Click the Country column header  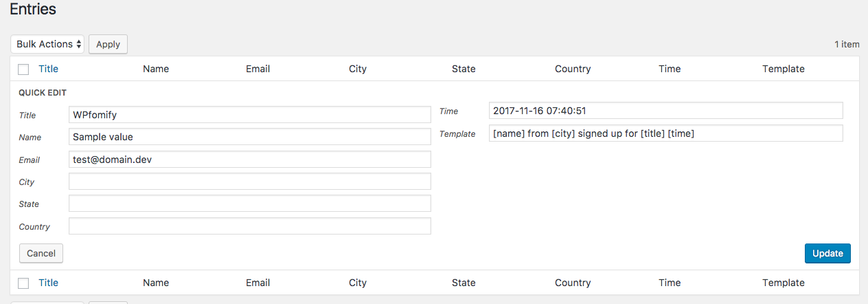click(x=573, y=69)
